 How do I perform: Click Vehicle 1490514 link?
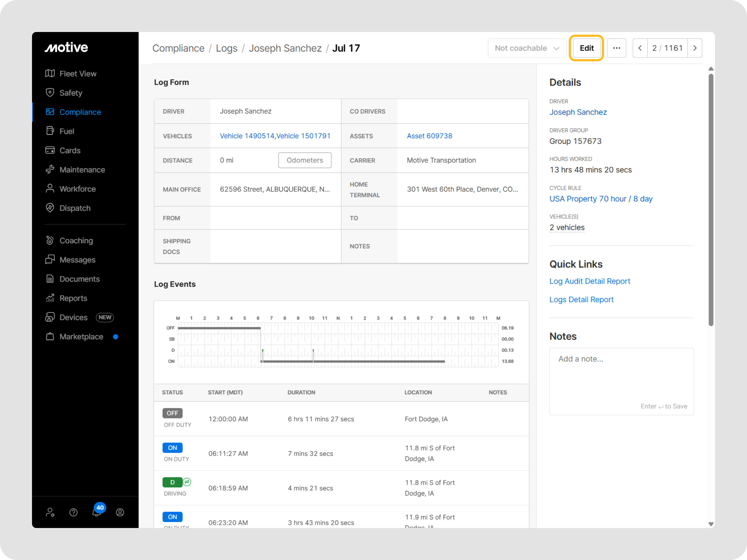click(x=247, y=136)
